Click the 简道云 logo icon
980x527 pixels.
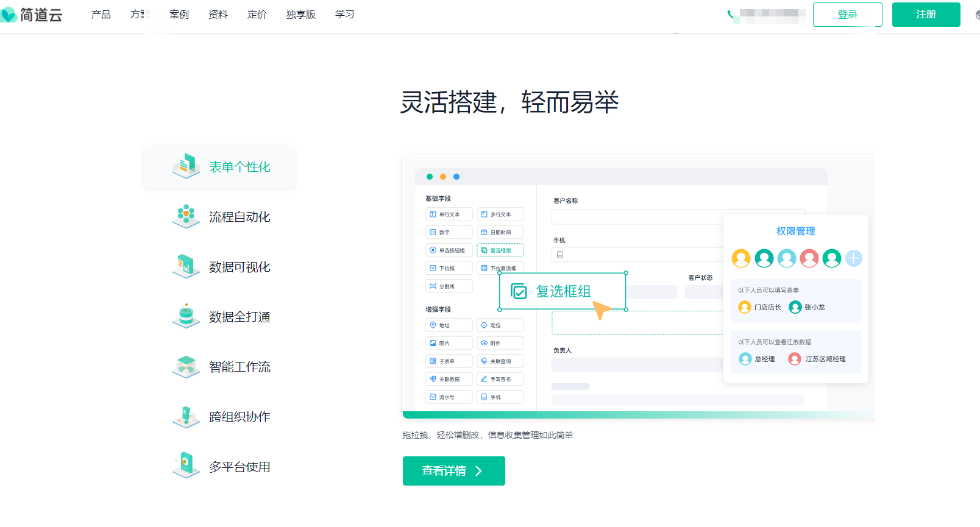9,15
